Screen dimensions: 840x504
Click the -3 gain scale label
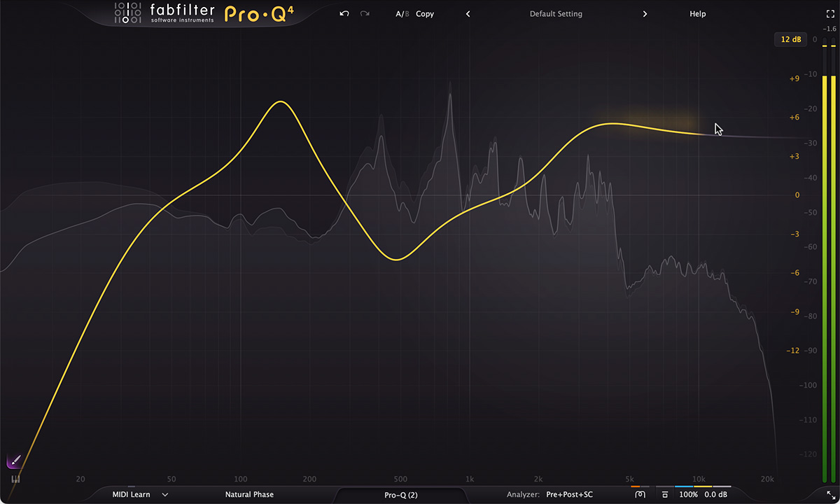point(794,234)
